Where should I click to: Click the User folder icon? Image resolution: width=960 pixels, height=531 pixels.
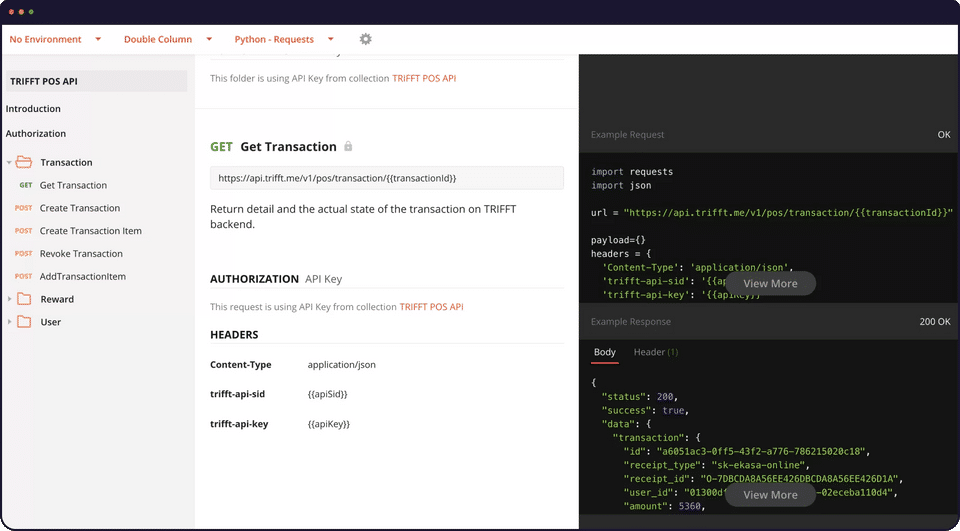click(24, 322)
